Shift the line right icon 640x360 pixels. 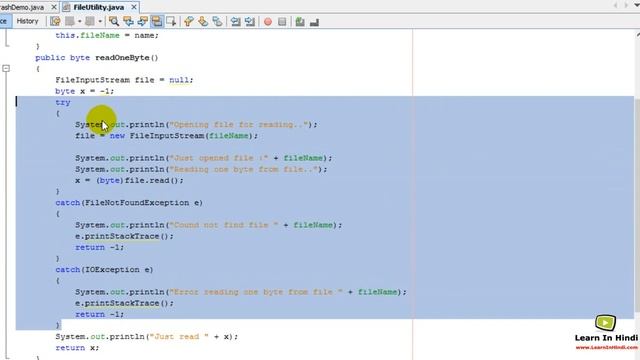250,22
